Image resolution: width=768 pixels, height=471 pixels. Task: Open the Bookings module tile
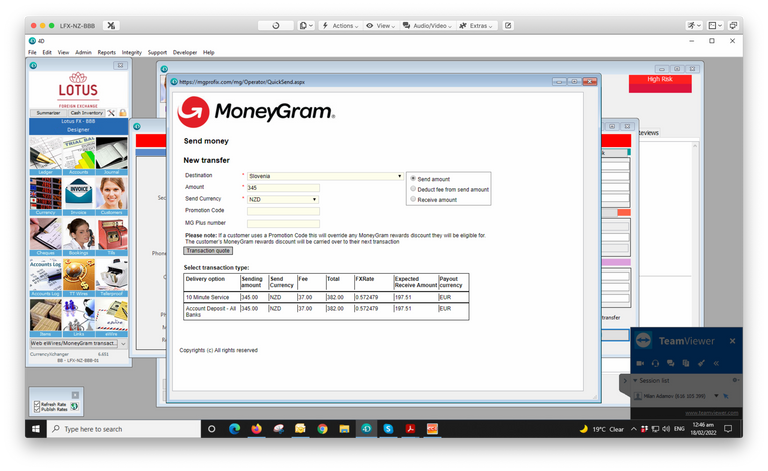click(x=78, y=236)
